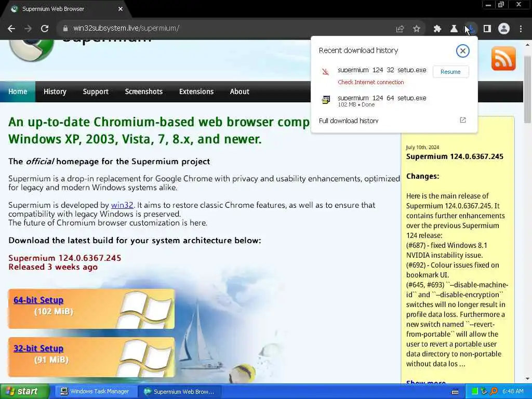Open the orange RSS feed icon
Image resolution: width=532 pixels, height=399 pixels.
pos(503,59)
